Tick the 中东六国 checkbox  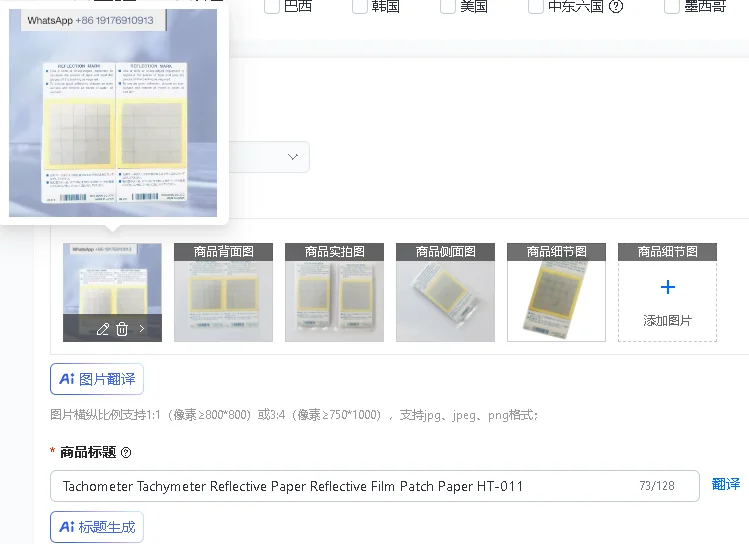pos(535,6)
